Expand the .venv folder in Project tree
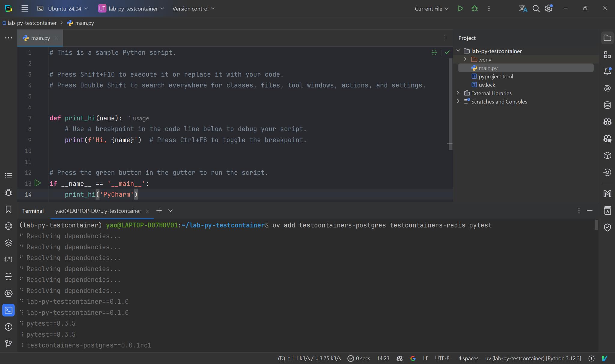Image resolution: width=615 pixels, height=364 pixels. click(x=465, y=59)
